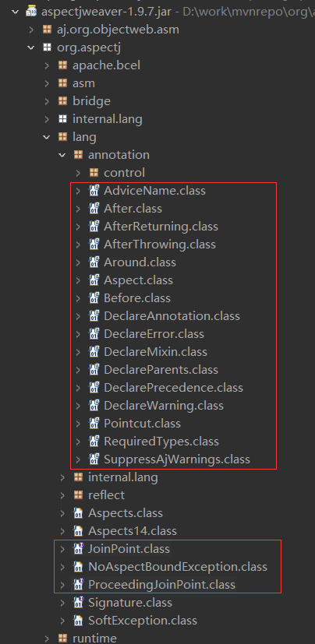Click the JoinPoint.class interface icon
The width and height of the screenshot is (315, 644).
78,549
